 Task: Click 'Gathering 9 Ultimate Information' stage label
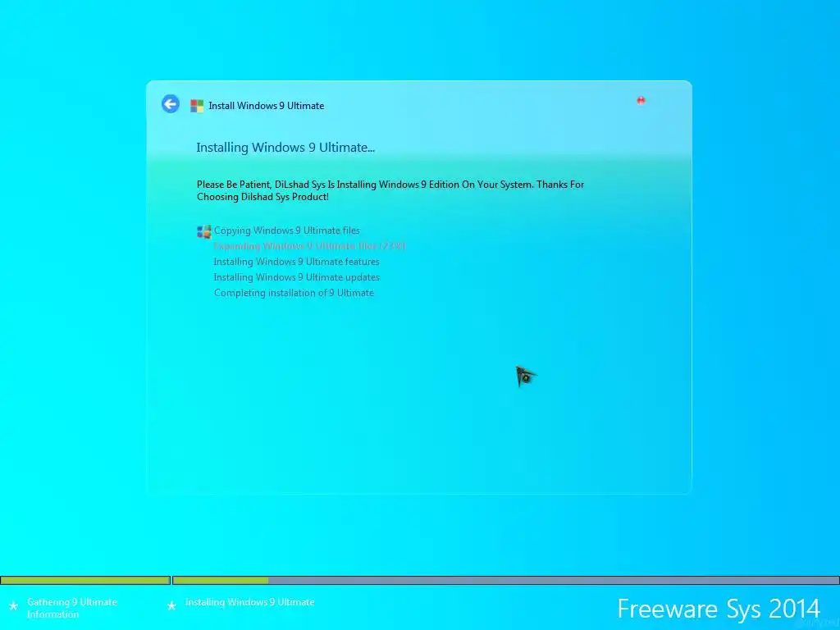coord(72,608)
